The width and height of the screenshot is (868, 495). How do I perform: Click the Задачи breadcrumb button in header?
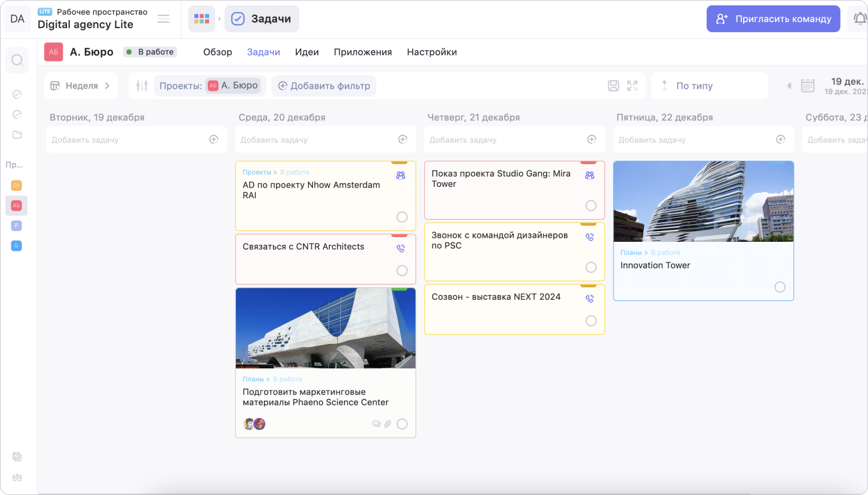(x=262, y=19)
